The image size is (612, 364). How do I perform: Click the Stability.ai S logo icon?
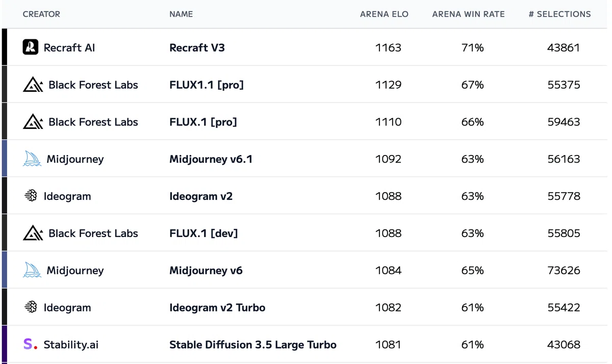click(x=30, y=345)
